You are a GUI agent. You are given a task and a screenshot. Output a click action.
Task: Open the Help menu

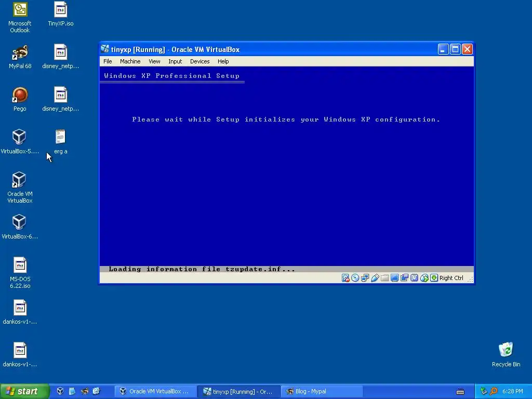[x=223, y=61]
